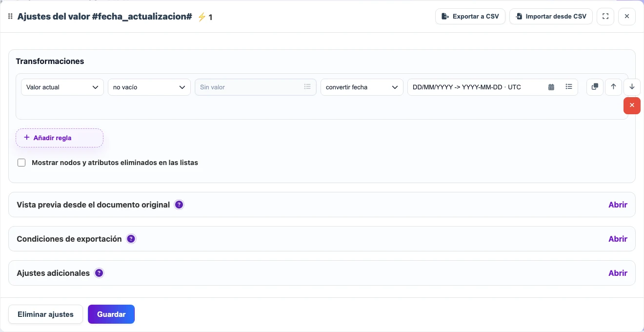Expand Vista previa desde el documento original
The image size is (644, 332).
pyautogui.click(x=618, y=205)
